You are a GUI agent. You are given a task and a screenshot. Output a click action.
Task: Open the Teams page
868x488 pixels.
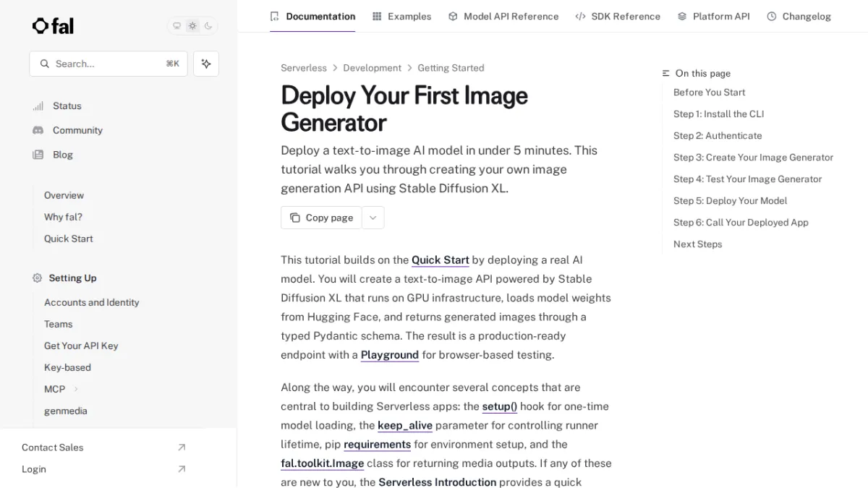(x=59, y=324)
